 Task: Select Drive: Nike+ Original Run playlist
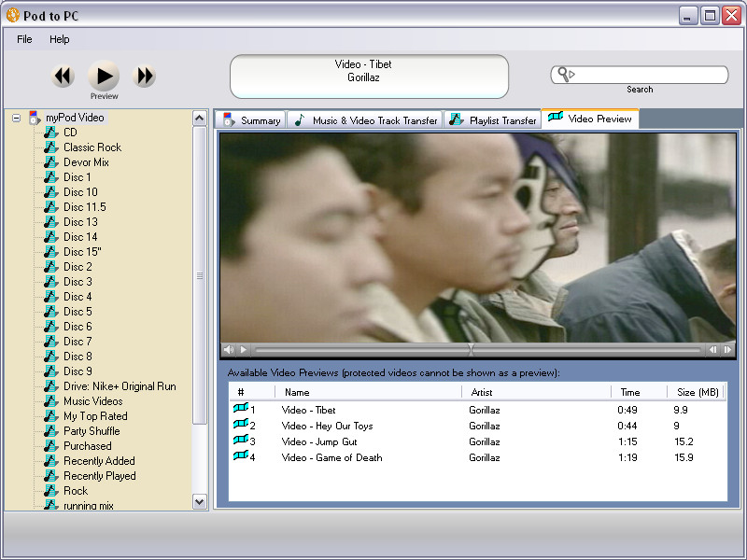120,386
